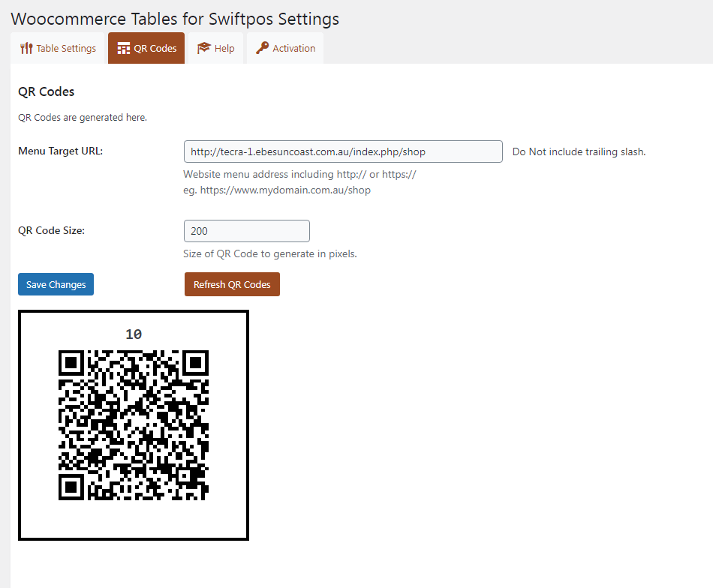Click the graduation cap icon beside Help

pos(203,48)
